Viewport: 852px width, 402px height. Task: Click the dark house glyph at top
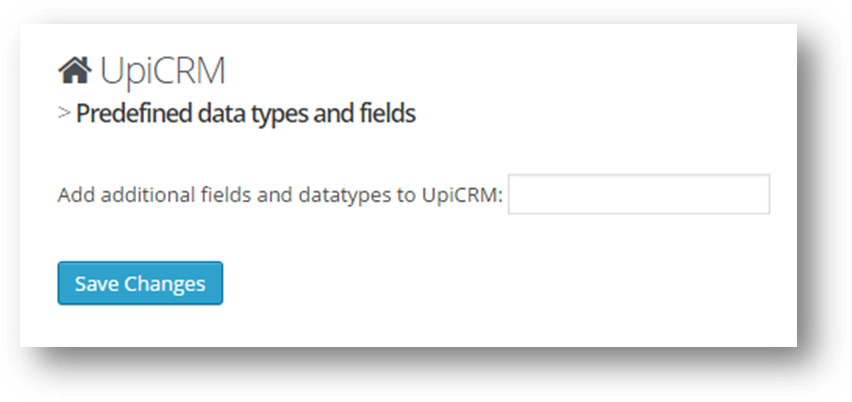(75, 71)
